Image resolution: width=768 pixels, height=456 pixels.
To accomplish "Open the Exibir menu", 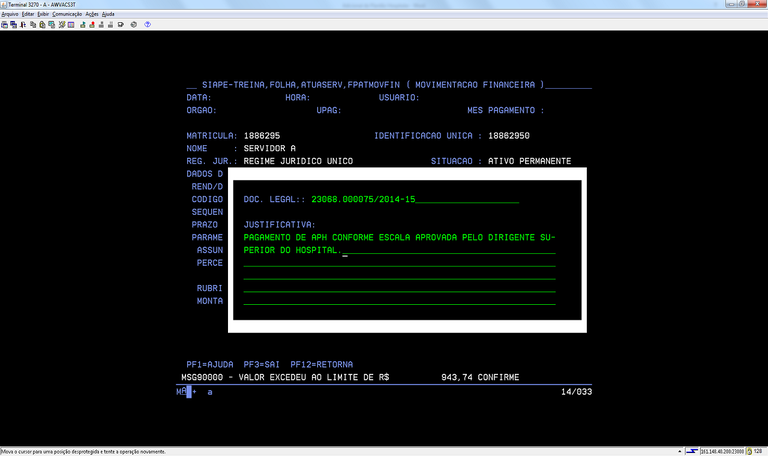I will coord(43,14).
